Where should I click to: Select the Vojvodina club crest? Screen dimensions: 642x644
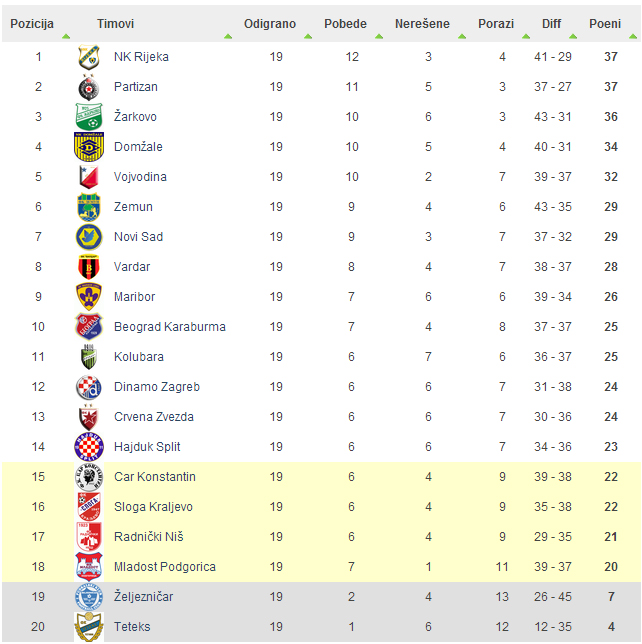tap(89, 177)
